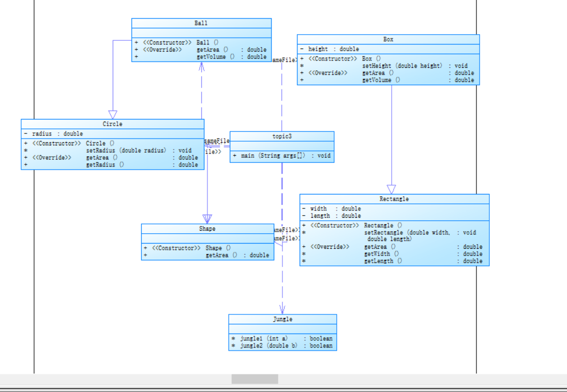Select the Rectangle class title
The height and width of the screenshot is (392, 567).
tap(394, 199)
